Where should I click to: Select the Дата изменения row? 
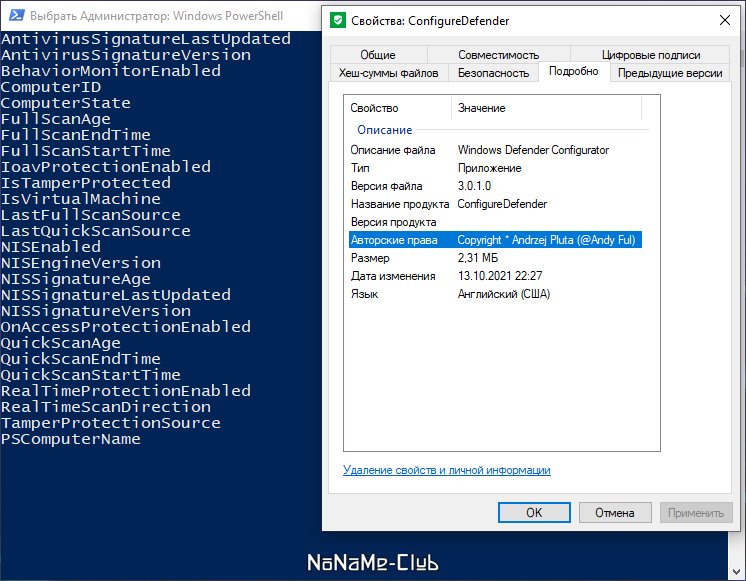point(495,276)
